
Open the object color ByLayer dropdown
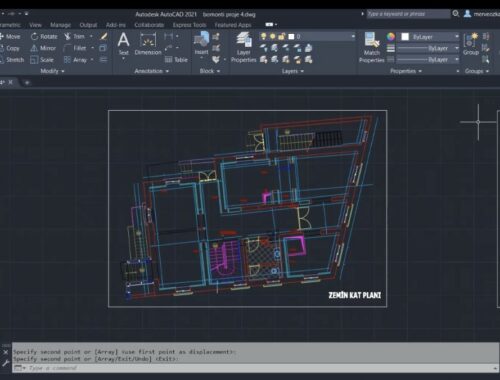pos(457,37)
